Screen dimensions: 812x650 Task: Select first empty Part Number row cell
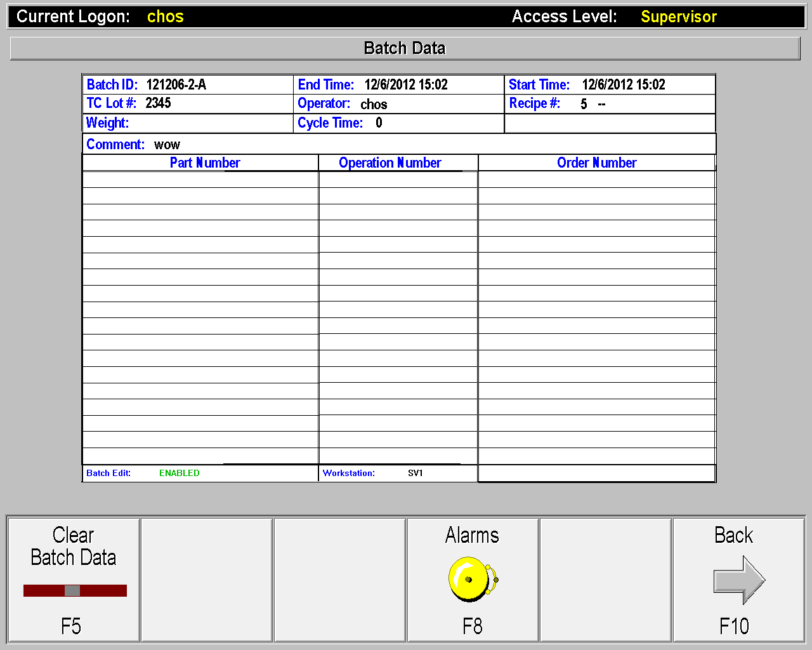[200, 180]
